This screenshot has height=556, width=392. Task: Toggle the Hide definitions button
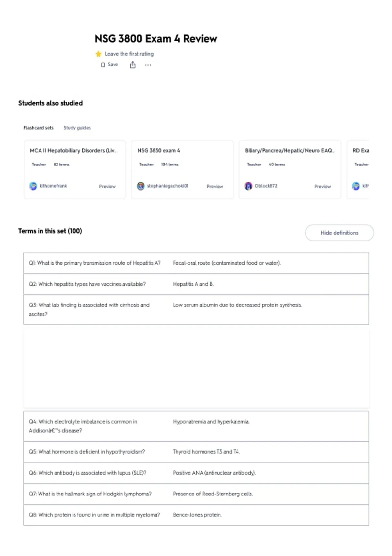(339, 233)
